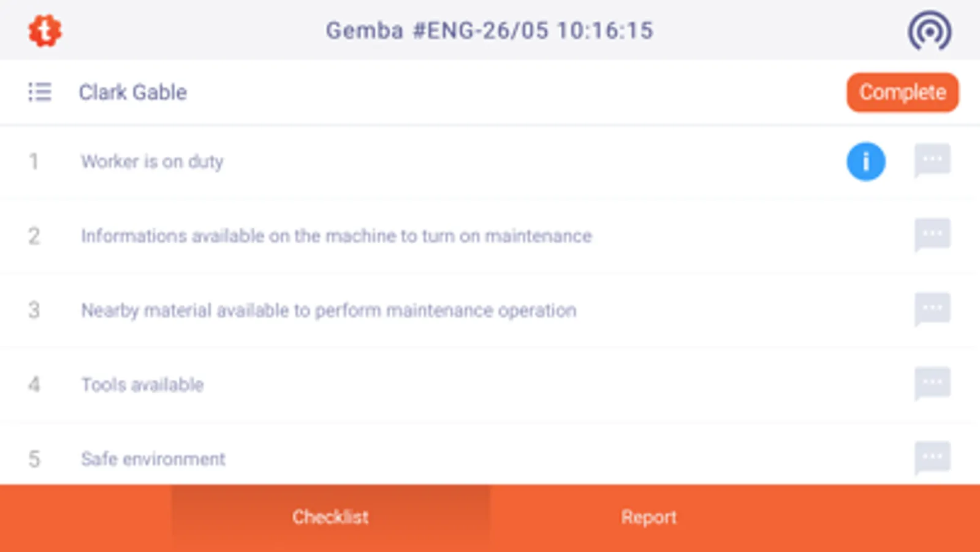Click the Clark Gable name label
This screenshot has width=980, height=552.
click(x=132, y=92)
